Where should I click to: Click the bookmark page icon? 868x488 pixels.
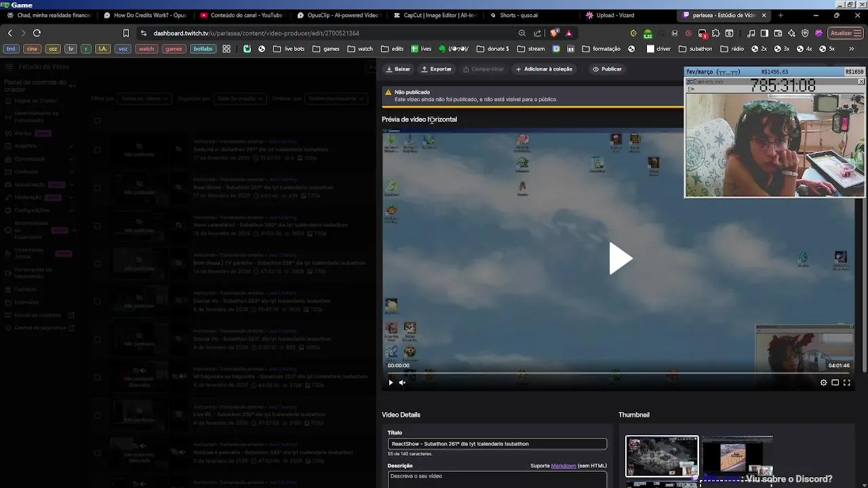125,33
